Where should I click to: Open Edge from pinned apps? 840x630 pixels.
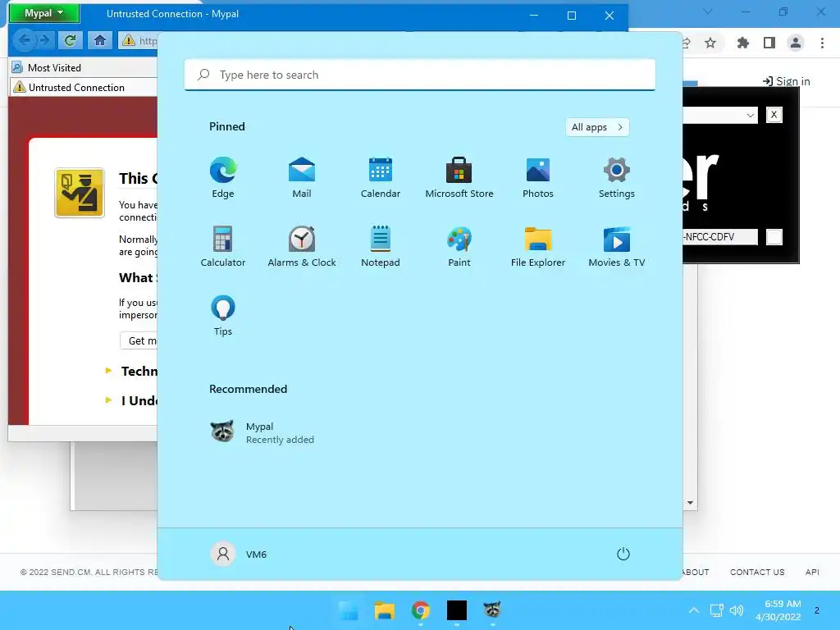click(223, 177)
